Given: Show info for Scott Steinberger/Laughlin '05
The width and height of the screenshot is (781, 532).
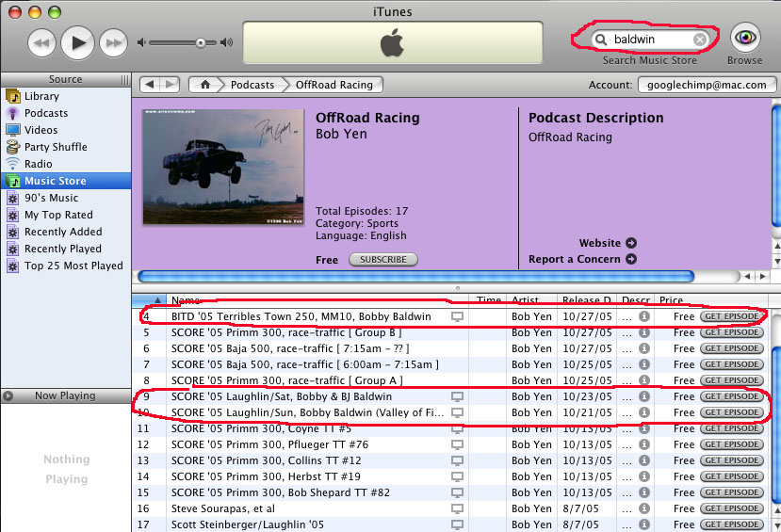Looking at the screenshot, I should tap(644, 524).
